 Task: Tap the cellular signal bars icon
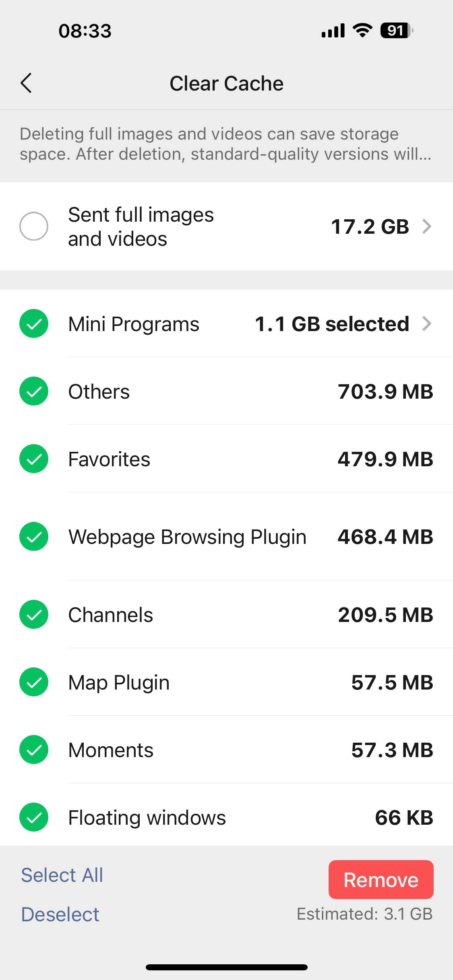tap(333, 31)
